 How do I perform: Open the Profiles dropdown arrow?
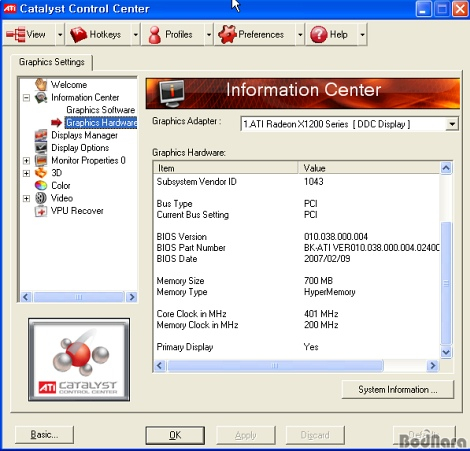tap(209, 34)
